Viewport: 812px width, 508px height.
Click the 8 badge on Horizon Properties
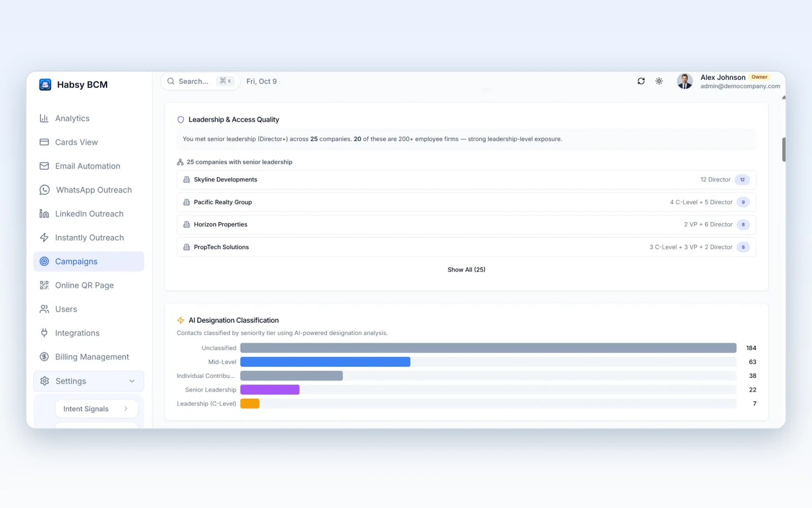[x=743, y=225]
